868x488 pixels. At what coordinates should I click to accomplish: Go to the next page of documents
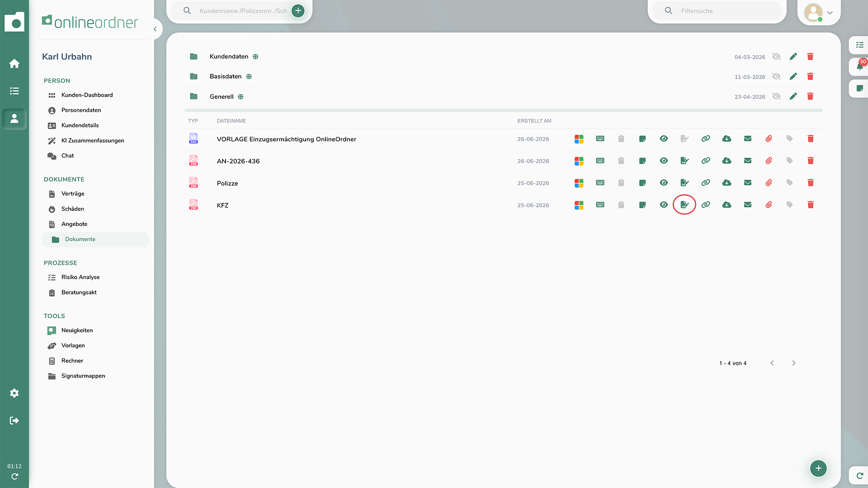pos(794,363)
